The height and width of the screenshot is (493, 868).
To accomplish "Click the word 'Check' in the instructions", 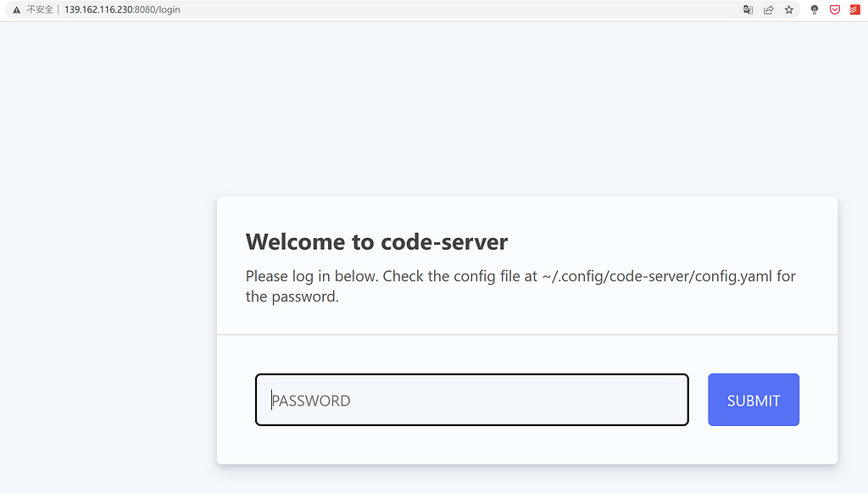I will [x=403, y=276].
